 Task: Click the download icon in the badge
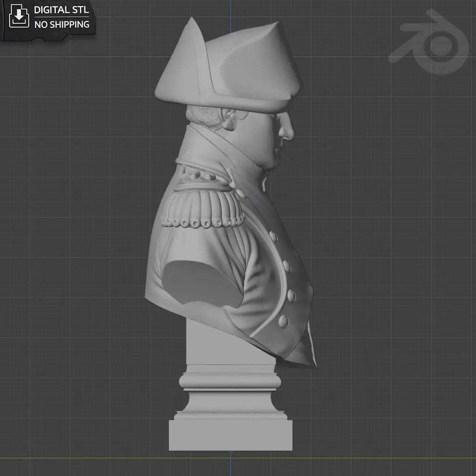click(19, 16)
